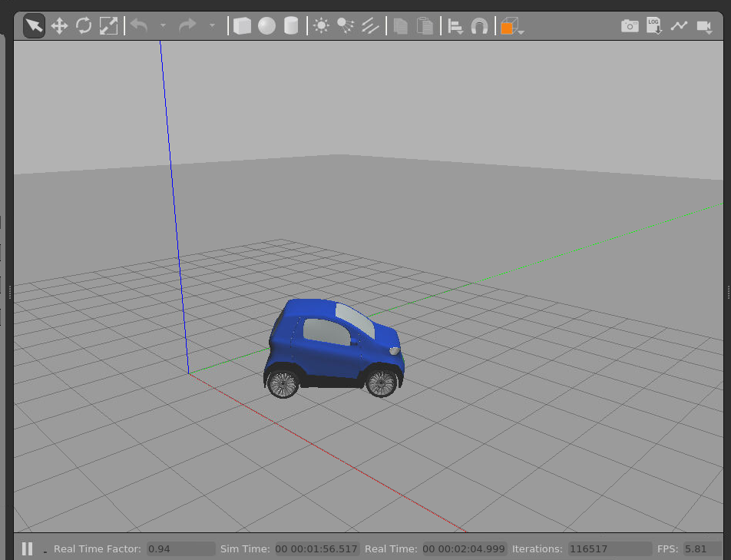Image resolution: width=731 pixels, height=560 pixels.
Task: Click the car's front wheel
Action: (382, 383)
